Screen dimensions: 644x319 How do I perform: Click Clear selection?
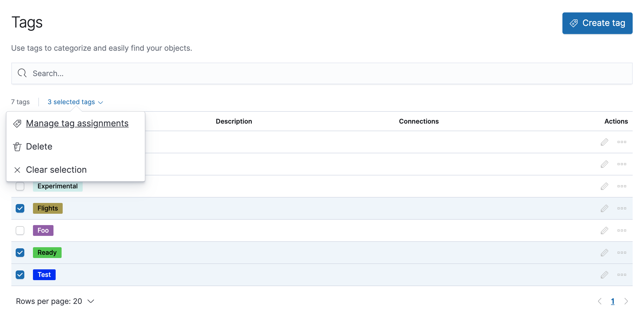(56, 170)
